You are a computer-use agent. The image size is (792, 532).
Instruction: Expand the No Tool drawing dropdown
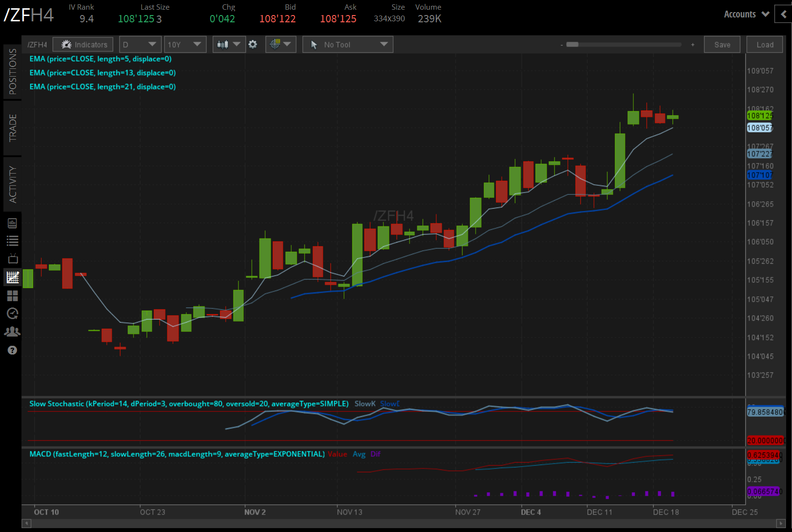(x=347, y=45)
